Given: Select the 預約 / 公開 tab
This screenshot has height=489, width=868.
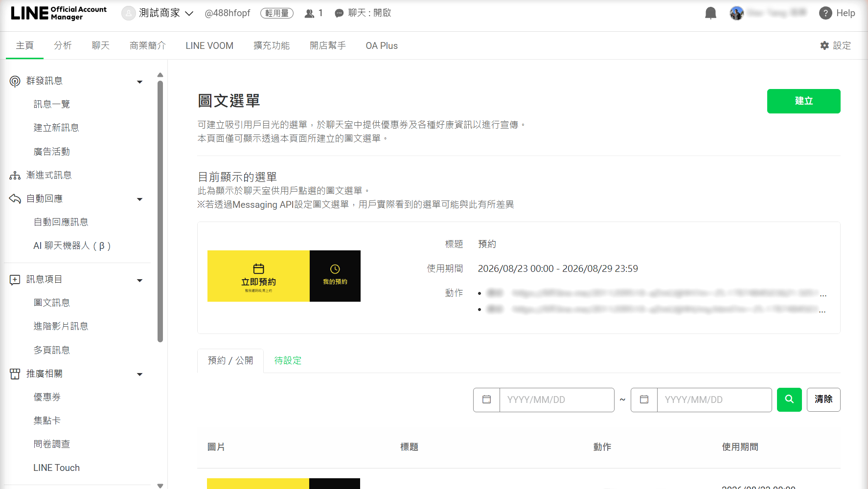Looking at the screenshot, I should [x=230, y=360].
